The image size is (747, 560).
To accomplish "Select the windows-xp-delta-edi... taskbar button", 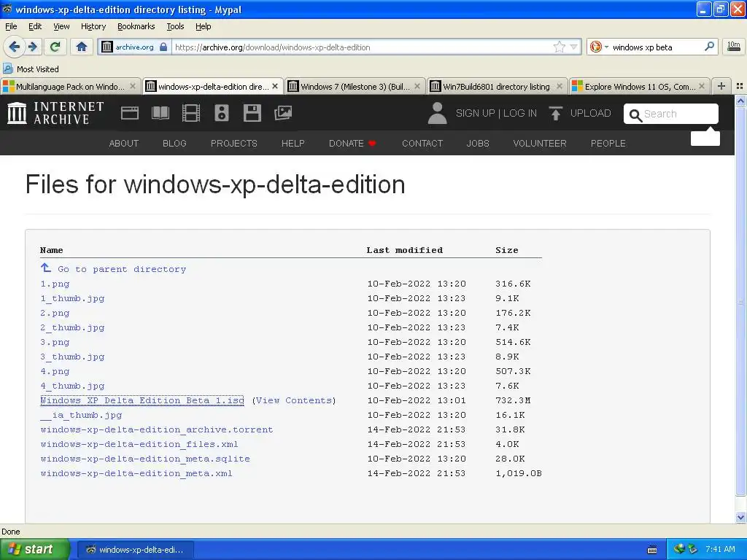I will pos(135,550).
